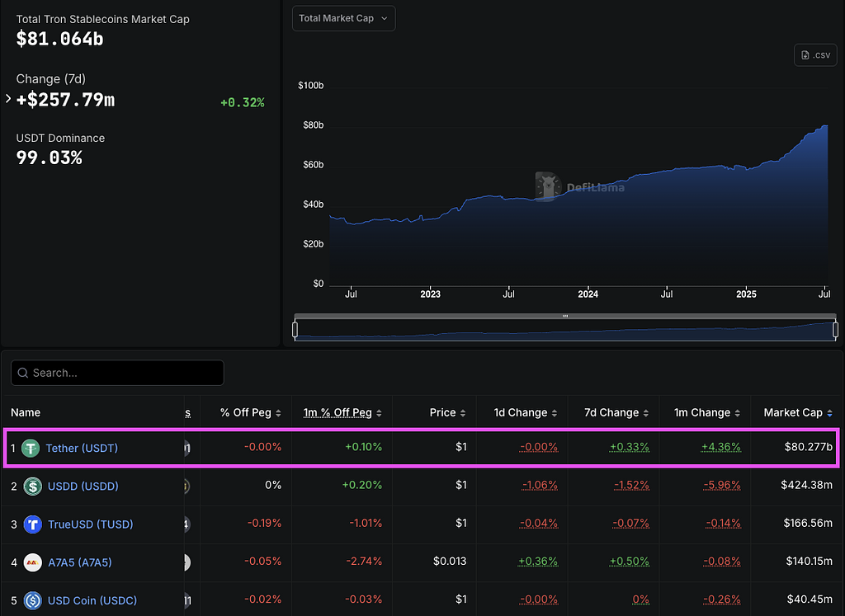The image size is (845, 616).
Task: Click the USD Coin icon
Action: click(x=33, y=600)
